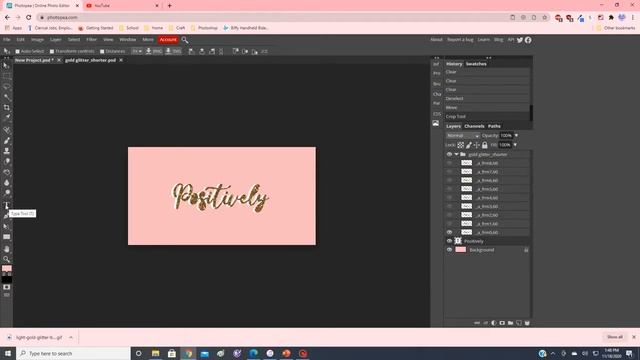640x360 pixels.
Task: Hide the _a_frm0 layer
Action: (449, 232)
